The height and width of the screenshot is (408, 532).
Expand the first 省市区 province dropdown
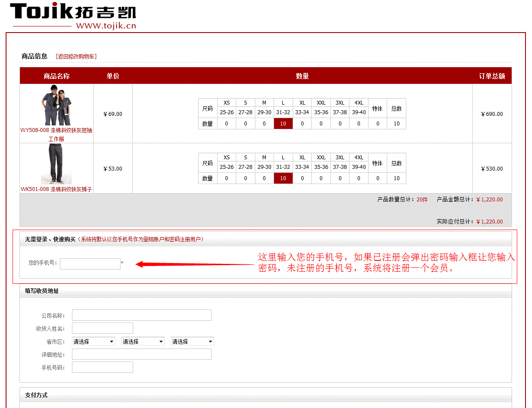coord(94,342)
